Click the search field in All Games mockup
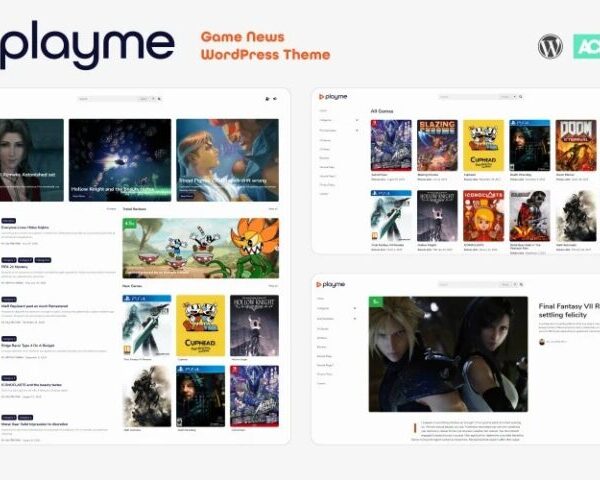Screen dimensions: 600x480 (469, 97)
